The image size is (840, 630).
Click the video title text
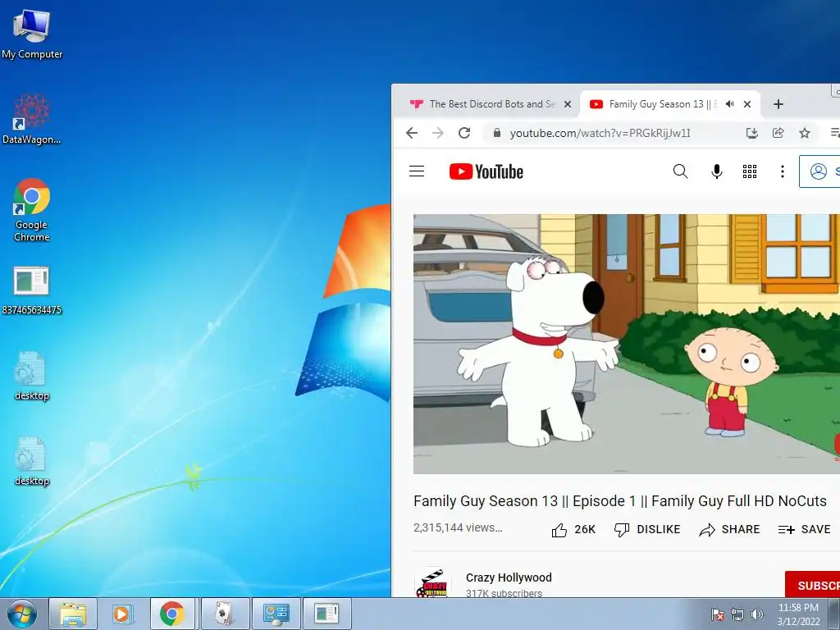(620, 501)
